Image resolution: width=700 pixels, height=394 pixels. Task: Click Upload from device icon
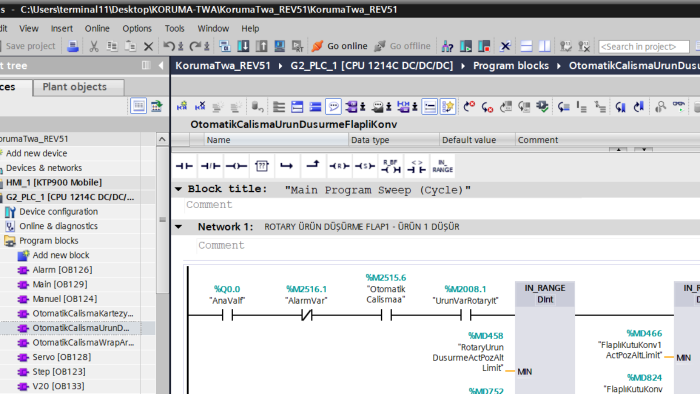click(x=262, y=46)
